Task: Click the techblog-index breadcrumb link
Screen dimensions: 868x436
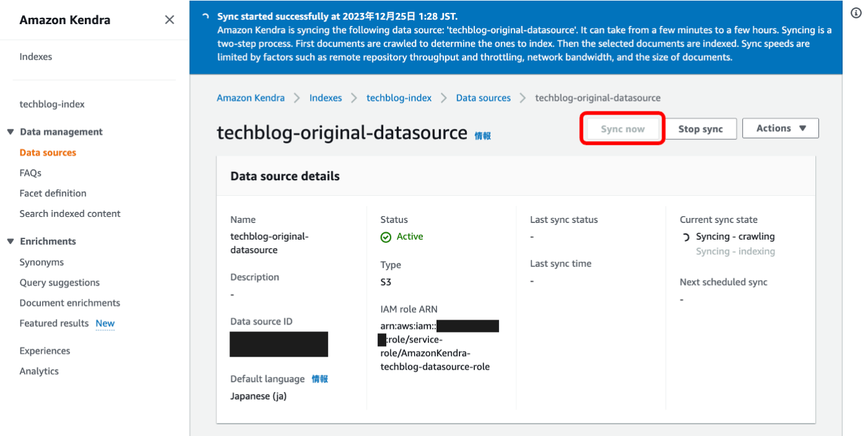Action: 399,98
